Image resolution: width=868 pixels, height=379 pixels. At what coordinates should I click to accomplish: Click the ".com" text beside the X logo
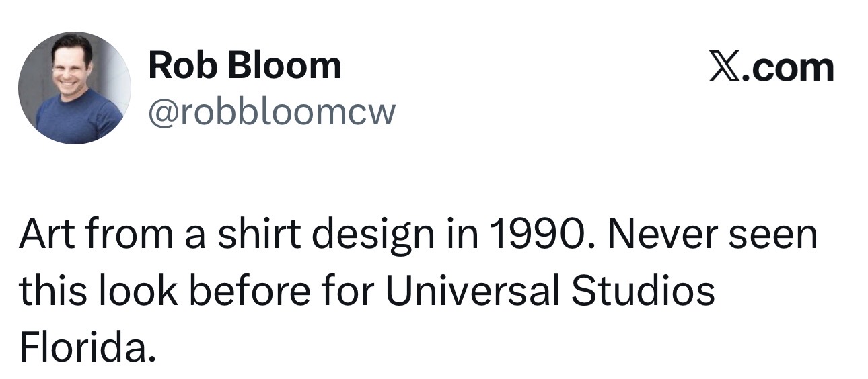[787, 68]
